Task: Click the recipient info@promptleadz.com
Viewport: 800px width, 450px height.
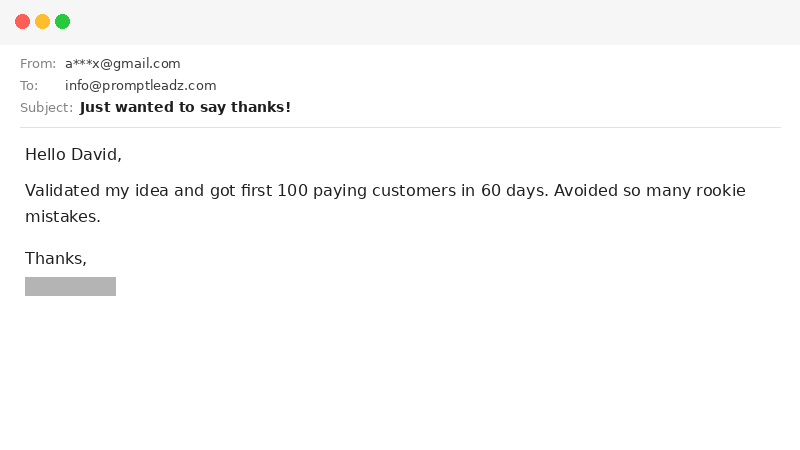Action: tap(140, 86)
